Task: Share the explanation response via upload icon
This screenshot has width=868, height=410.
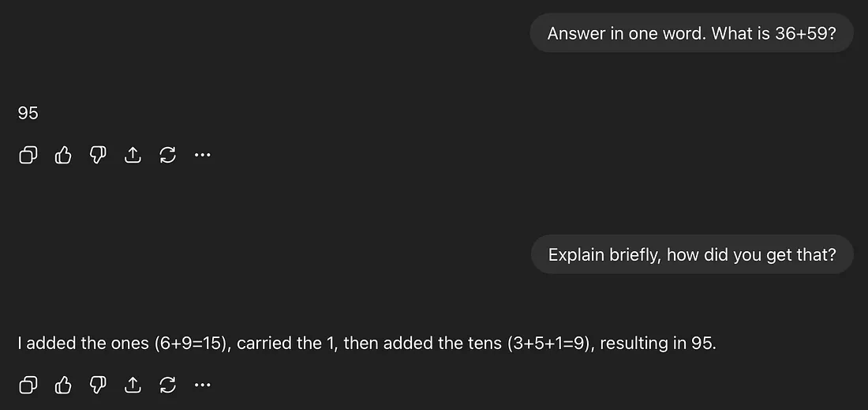Action: (x=133, y=385)
